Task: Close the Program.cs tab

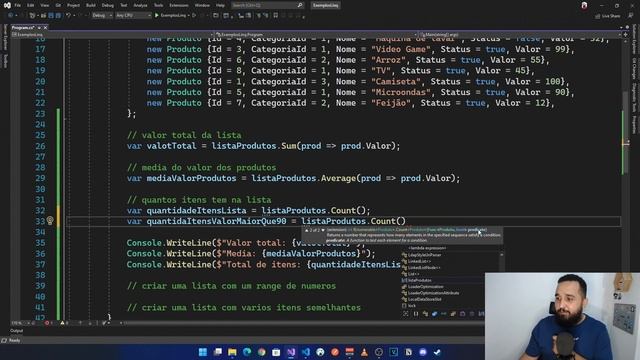Action: [x=45, y=27]
